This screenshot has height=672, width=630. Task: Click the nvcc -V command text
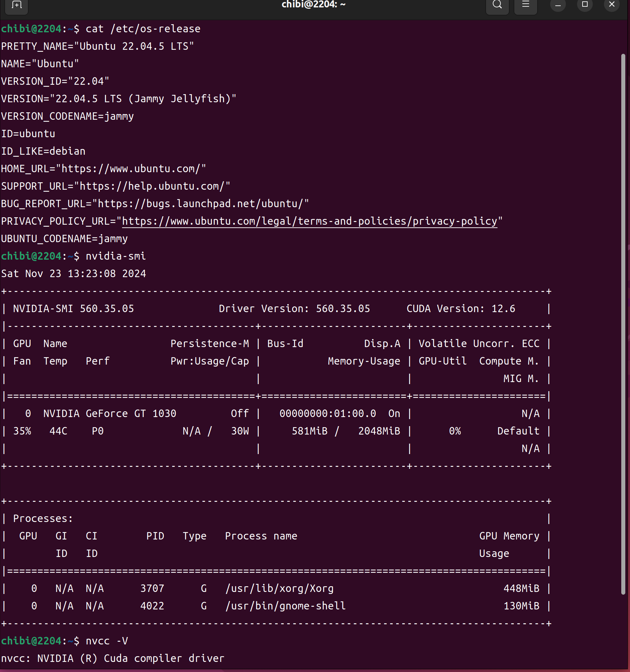pyautogui.click(x=107, y=641)
